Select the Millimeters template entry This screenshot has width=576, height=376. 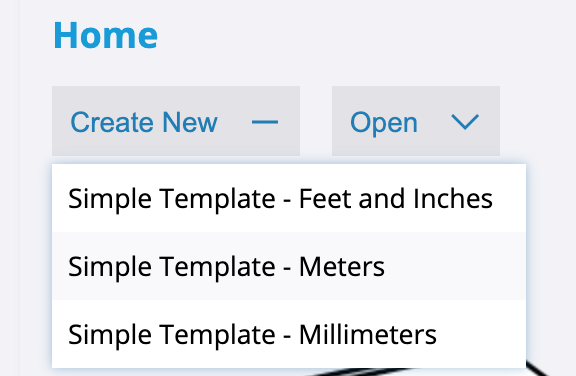(289, 334)
